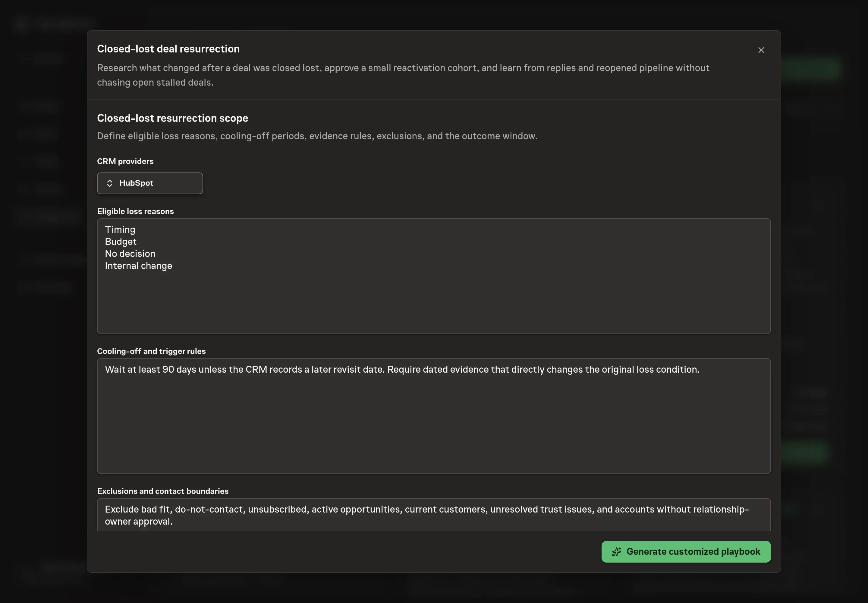Screen dimensions: 868x603
Task: Click the "Internal change" loss reason line
Action: pos(138,266)
